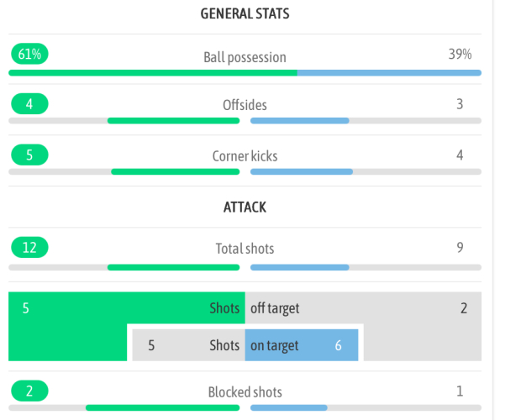This screenshot has width=505, height=420.
Task: Click the blue Corner kicks progress bar
Action: 302,172
